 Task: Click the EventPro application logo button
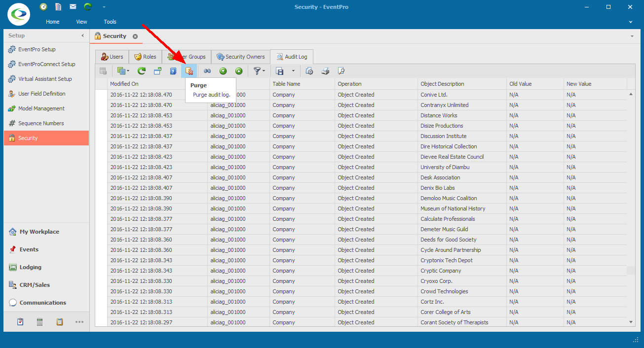[19, 14]
